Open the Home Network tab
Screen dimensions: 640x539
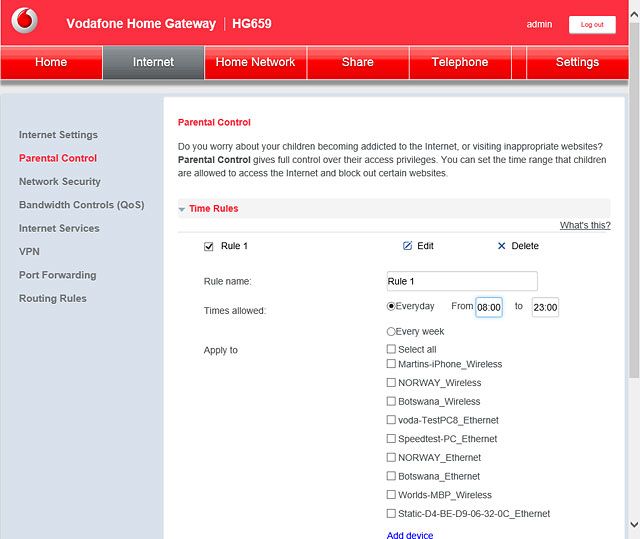[x=255, y=62]
